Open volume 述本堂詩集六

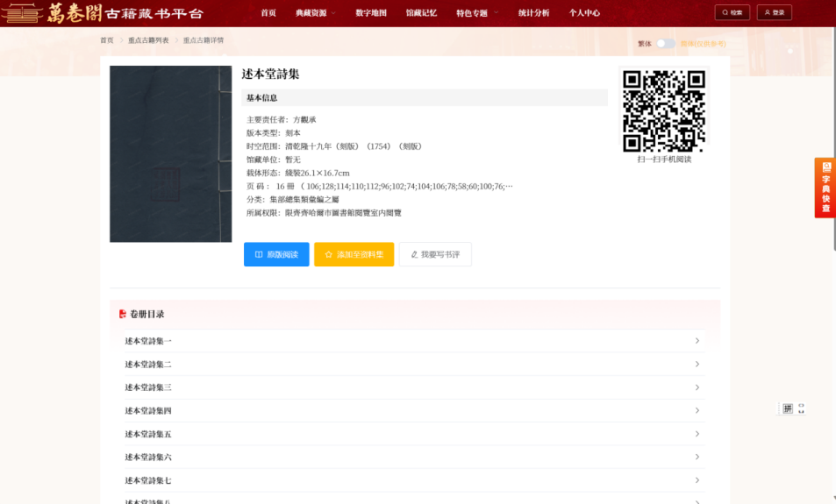coord(415,458)
